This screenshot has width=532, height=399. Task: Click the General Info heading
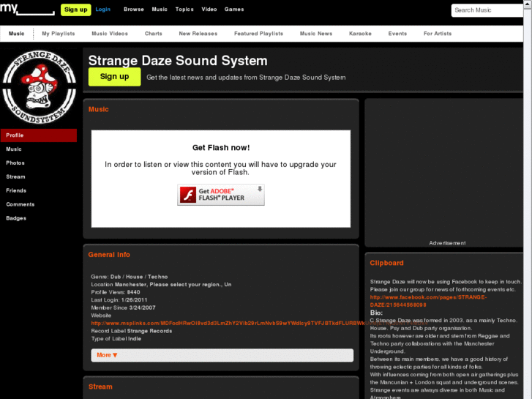coord(109,255)
